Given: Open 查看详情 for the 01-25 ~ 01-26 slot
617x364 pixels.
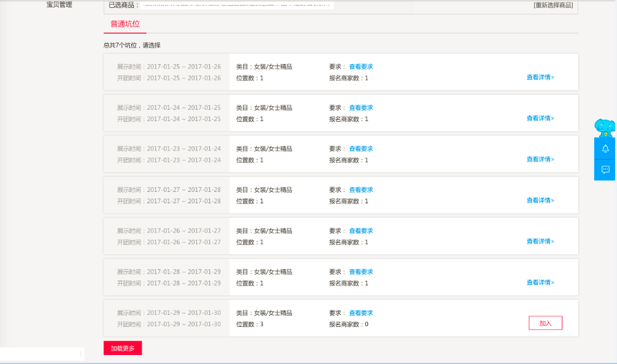Looking at the screenshot, I should pos(540,77).
